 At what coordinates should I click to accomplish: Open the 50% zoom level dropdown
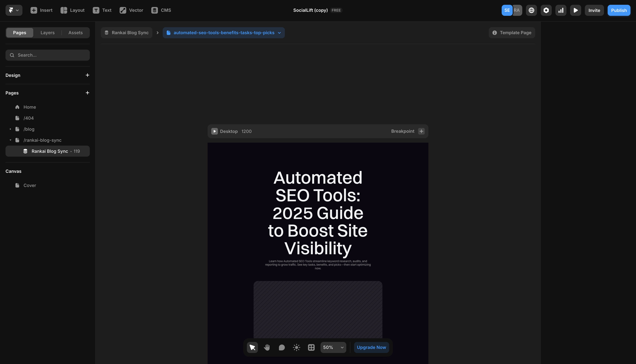pos(333,347)
